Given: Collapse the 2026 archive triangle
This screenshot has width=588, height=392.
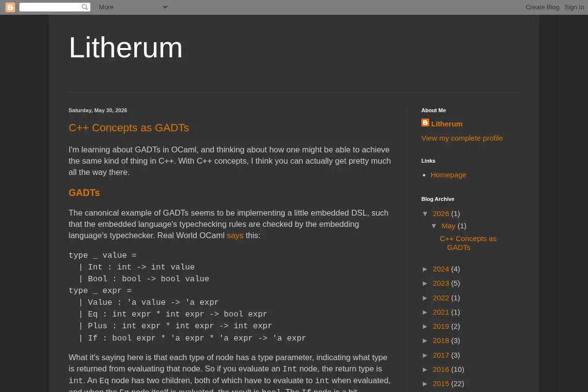Looking at the screenshot, I should tap(425, 214).
